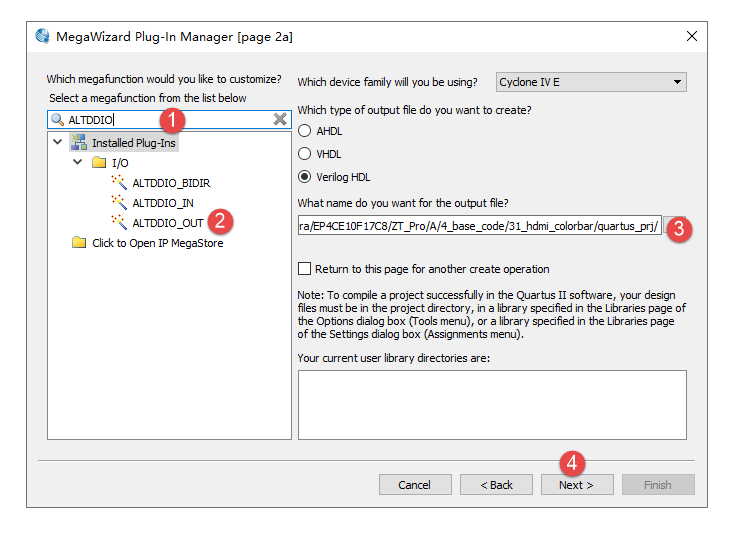Clear the ALTDDIO search text with X icon

[281, 120]
